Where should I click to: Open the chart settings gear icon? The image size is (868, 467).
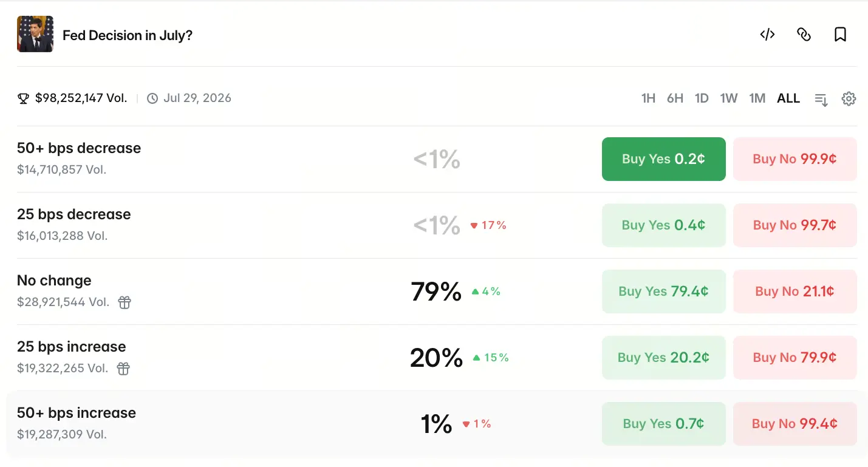point(849,98)
